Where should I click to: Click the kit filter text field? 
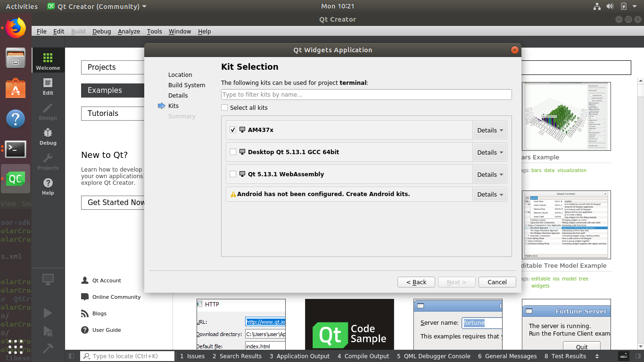[366, 94]
